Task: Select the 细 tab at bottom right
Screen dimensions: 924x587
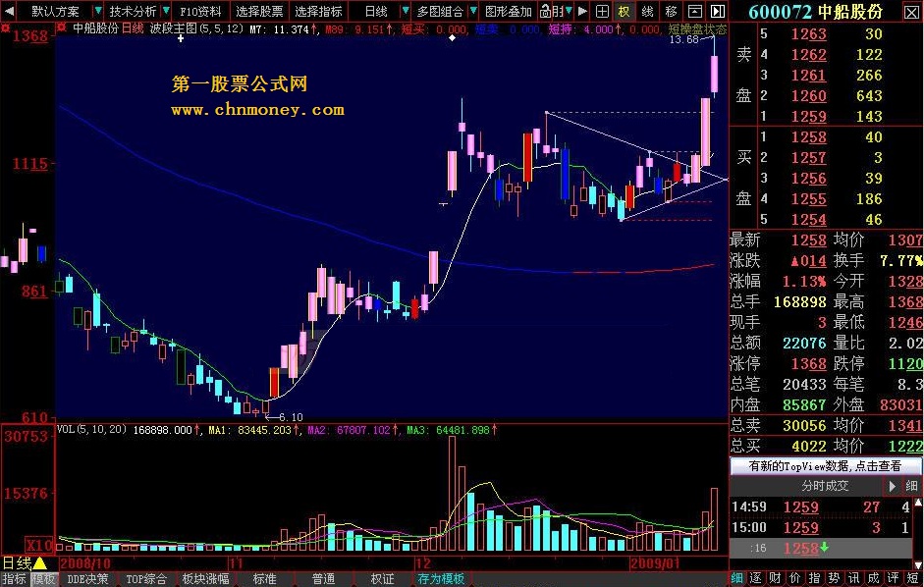Action: [737, 578]
